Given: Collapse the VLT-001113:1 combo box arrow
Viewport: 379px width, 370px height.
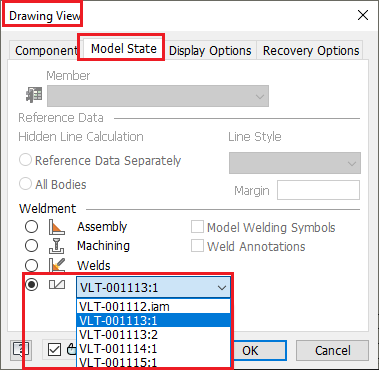Looking at the screenshot, I should pyautogui.click(x=222, y=288).
